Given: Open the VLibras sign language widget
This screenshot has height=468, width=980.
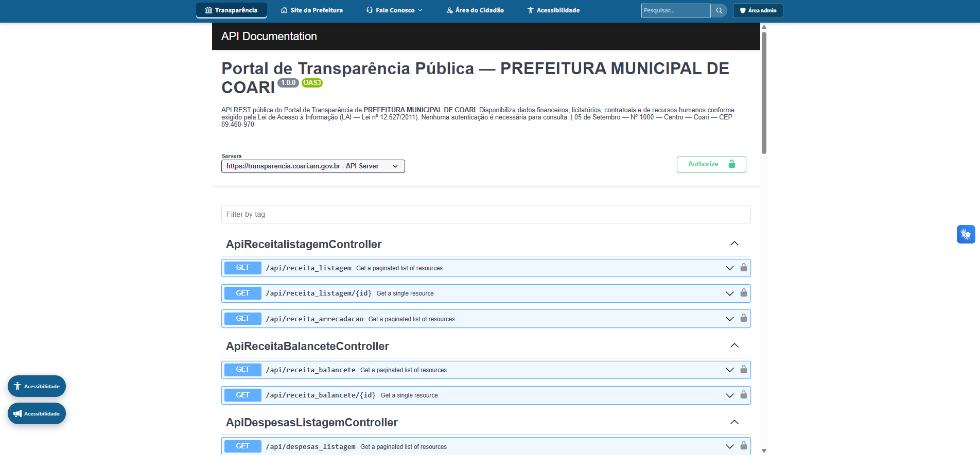Looking at the screenshot, I should point(966,234).
